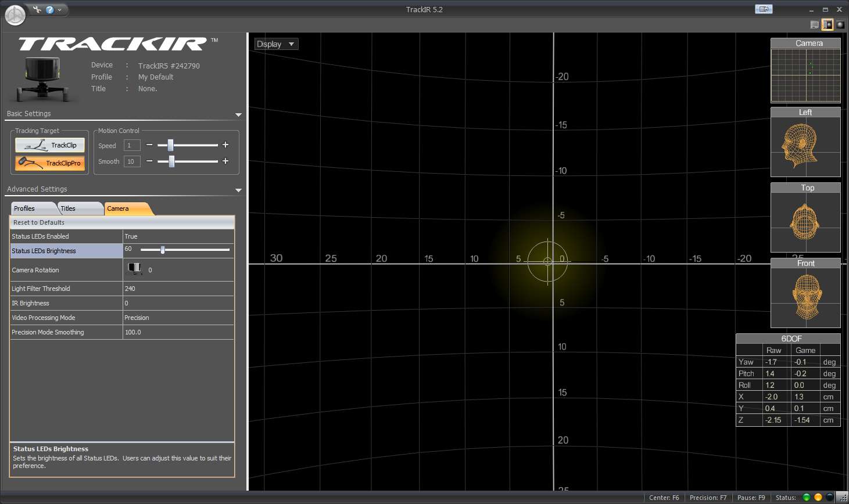Click Center: F6 in status bar
This screenshot has width=849, height=504.
664,498
